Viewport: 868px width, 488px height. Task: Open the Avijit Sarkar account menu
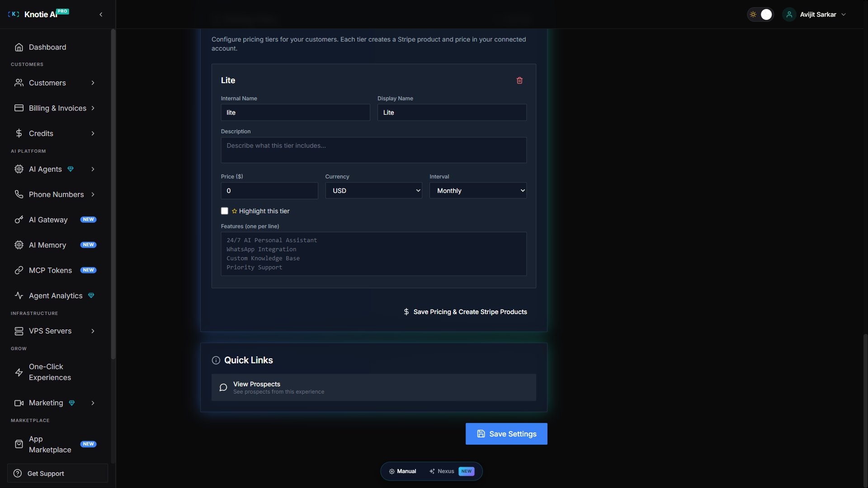[x=815, y=14]
